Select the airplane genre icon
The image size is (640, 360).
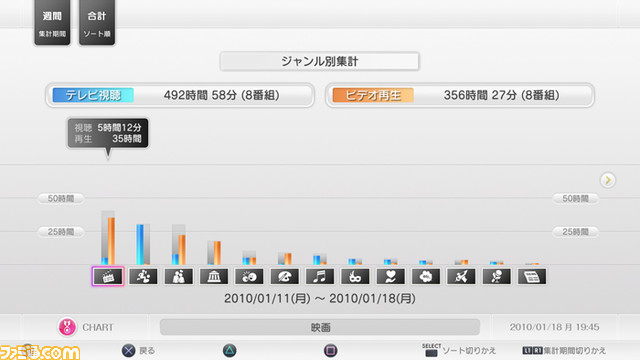point(461,276)
